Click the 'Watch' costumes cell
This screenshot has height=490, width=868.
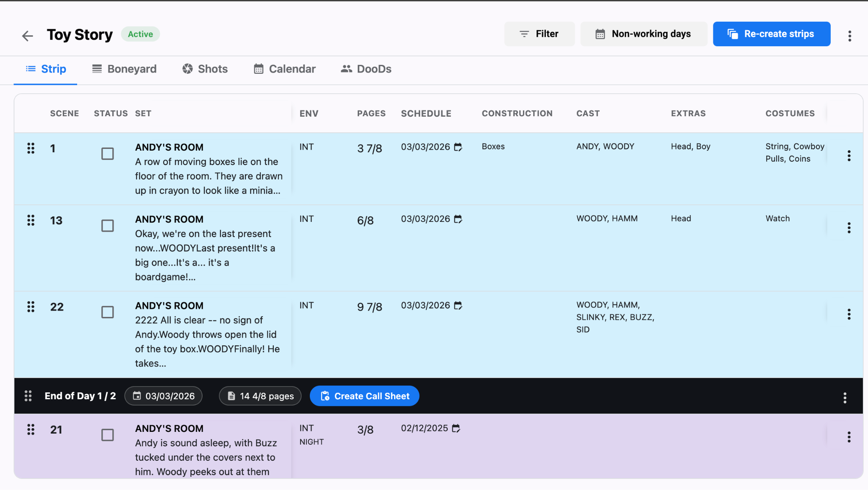(778, 218)
